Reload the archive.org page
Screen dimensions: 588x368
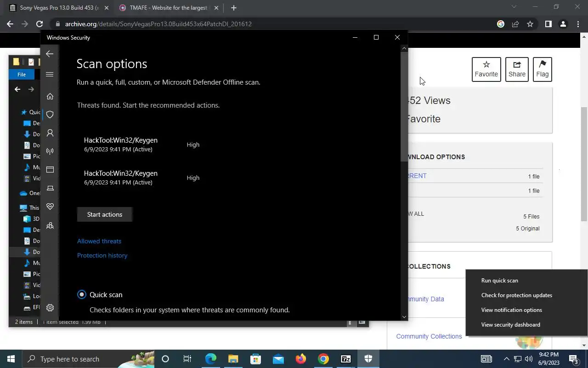click(x=40, y=24)
